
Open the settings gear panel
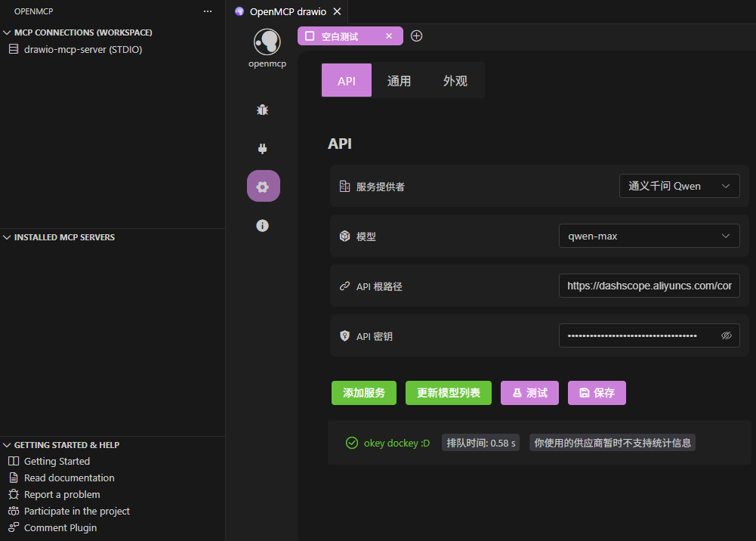[264, 186]
